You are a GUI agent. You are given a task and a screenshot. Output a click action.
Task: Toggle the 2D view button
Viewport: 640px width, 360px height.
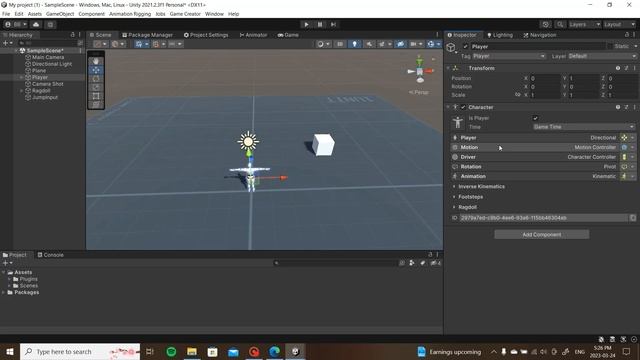340,44
